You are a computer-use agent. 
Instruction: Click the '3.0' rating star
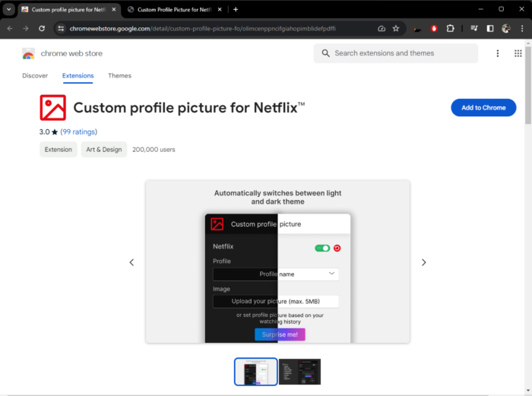tap(54, 132)
